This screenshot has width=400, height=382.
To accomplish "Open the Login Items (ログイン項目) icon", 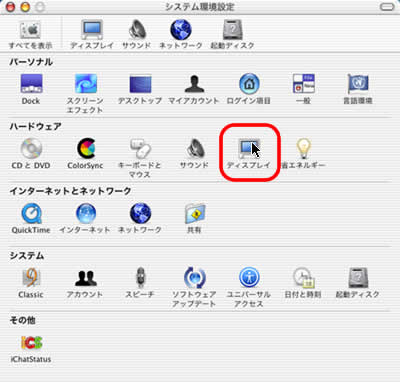I will pyautogui.click(x=249, y=84).
